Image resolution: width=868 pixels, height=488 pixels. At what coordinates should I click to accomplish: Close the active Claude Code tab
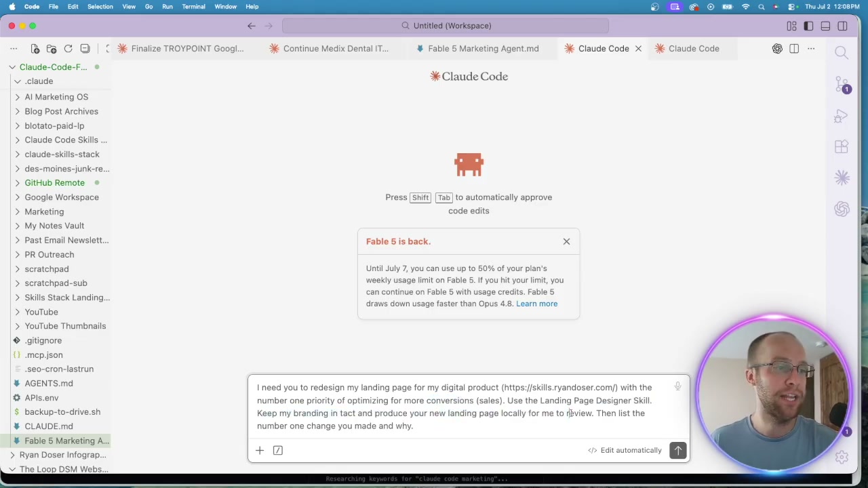click(638, 49)
